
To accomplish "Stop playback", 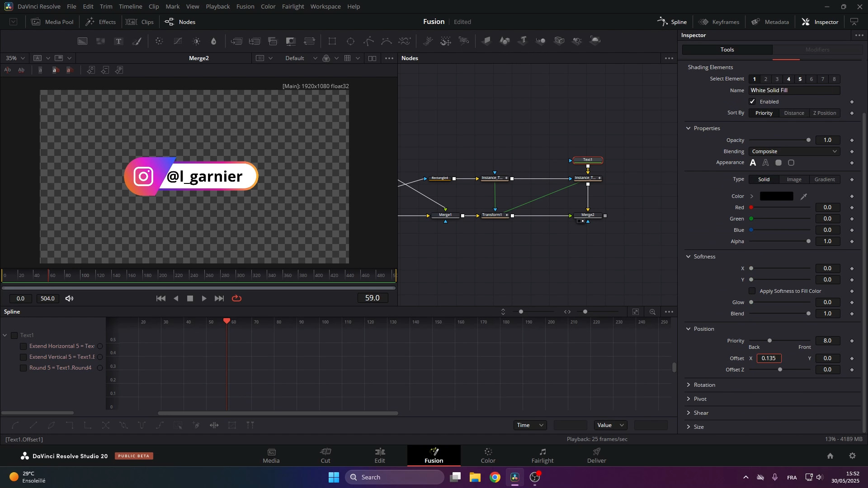I will click(190, 298).
